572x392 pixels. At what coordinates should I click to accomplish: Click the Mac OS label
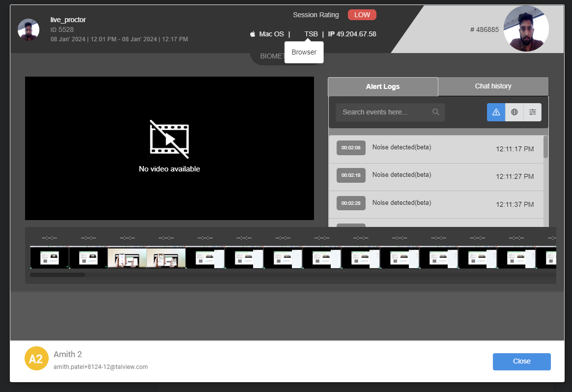click(271, 34)
